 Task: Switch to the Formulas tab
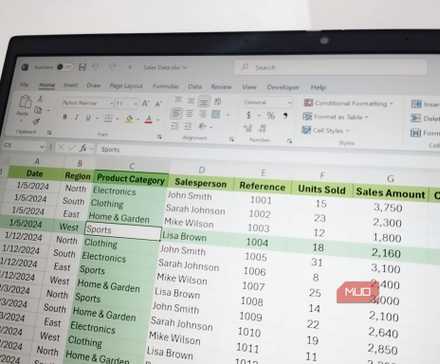(165, 86)
